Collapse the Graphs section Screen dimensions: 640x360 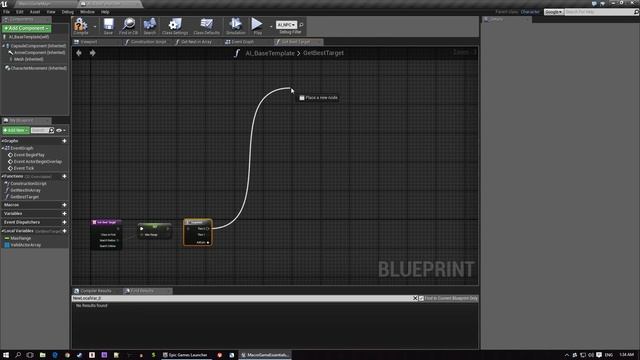pos(2,141)
